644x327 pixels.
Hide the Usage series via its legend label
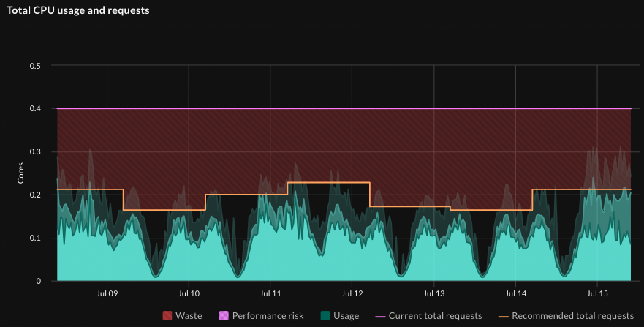(346, 316)
